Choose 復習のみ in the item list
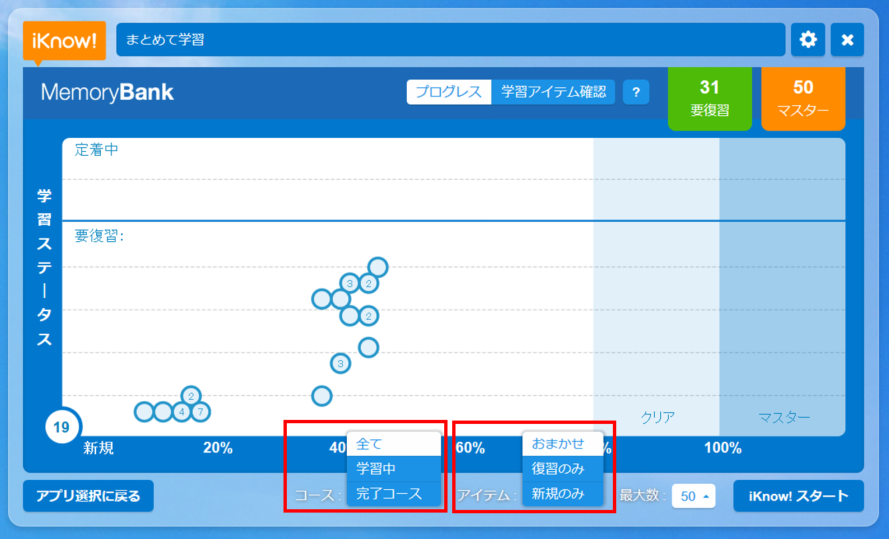The image size is (889, 539). point(562,469)
